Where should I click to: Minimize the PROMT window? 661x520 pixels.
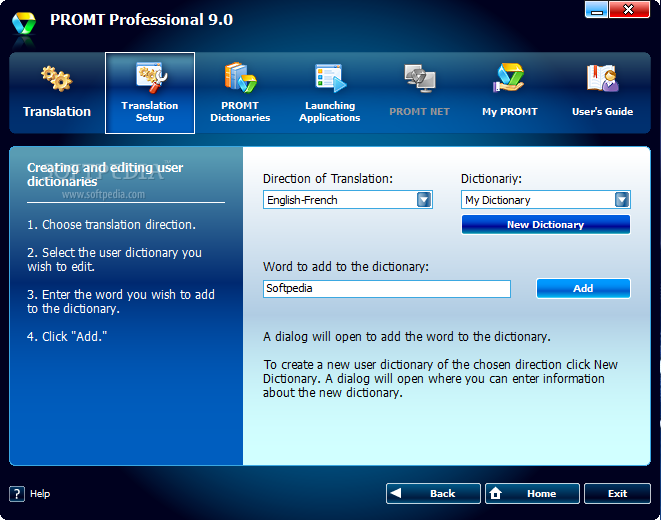click(596, 10)
